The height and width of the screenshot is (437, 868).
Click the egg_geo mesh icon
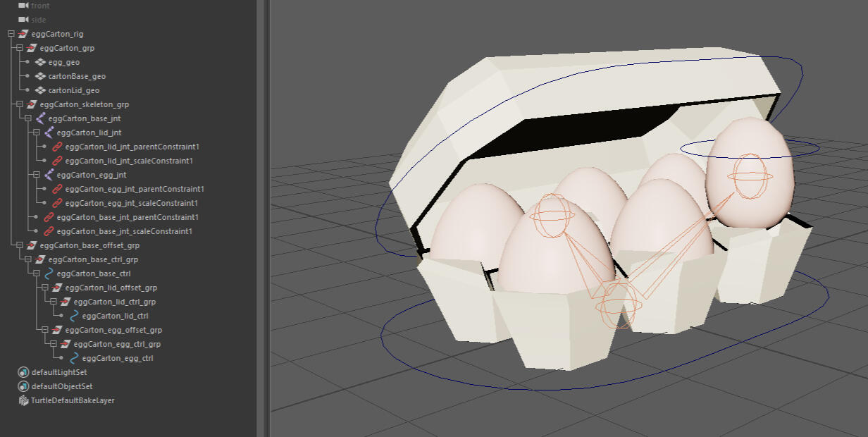(x=40, y=62)
